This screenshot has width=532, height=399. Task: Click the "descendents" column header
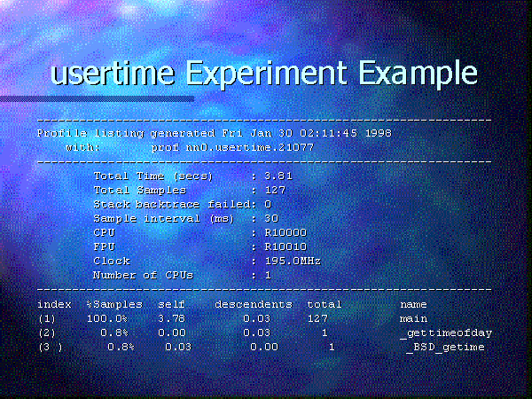(253, 304)
